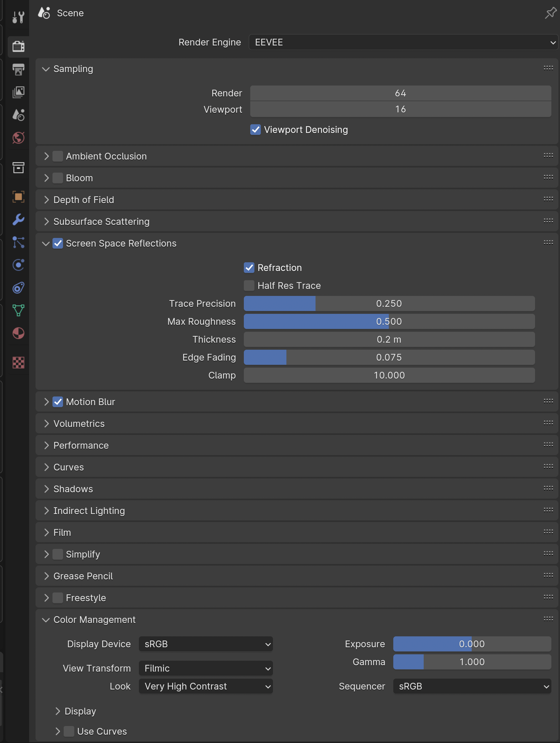Disable the Motion Blur checkbox
Viewport: 560px width, 743px height.
(x=58, y=402)
